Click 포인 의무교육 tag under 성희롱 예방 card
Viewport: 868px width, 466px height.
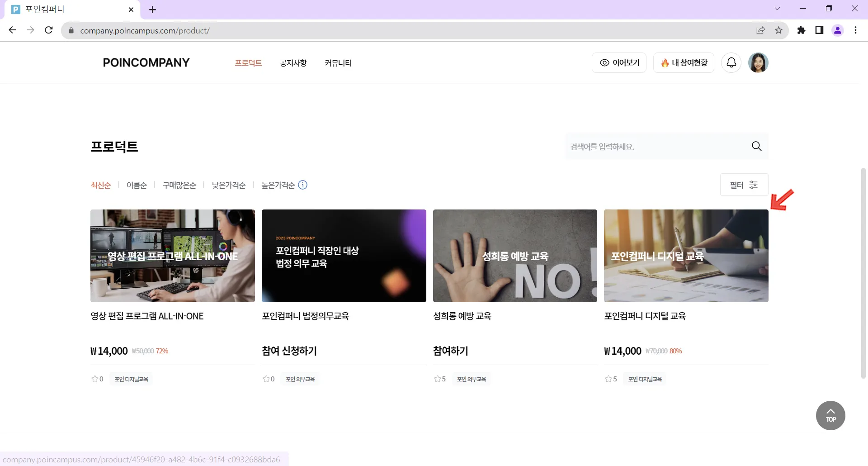[x=472, y=379]
